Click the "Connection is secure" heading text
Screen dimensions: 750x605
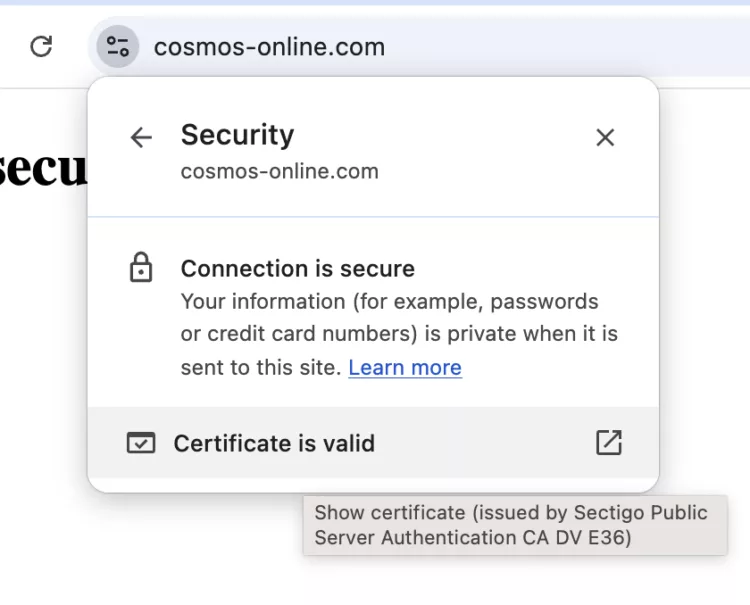(297, 268)
